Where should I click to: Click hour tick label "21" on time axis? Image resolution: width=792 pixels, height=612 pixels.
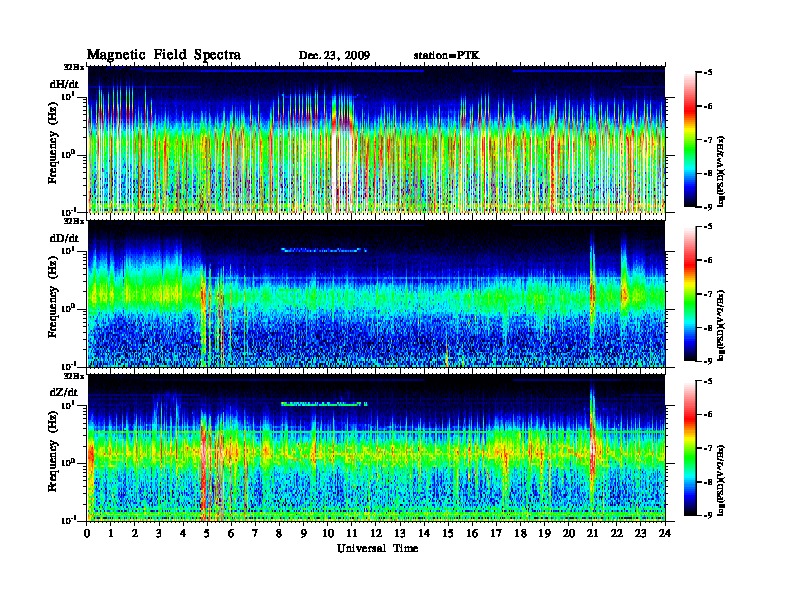click(x=592, y=534)
